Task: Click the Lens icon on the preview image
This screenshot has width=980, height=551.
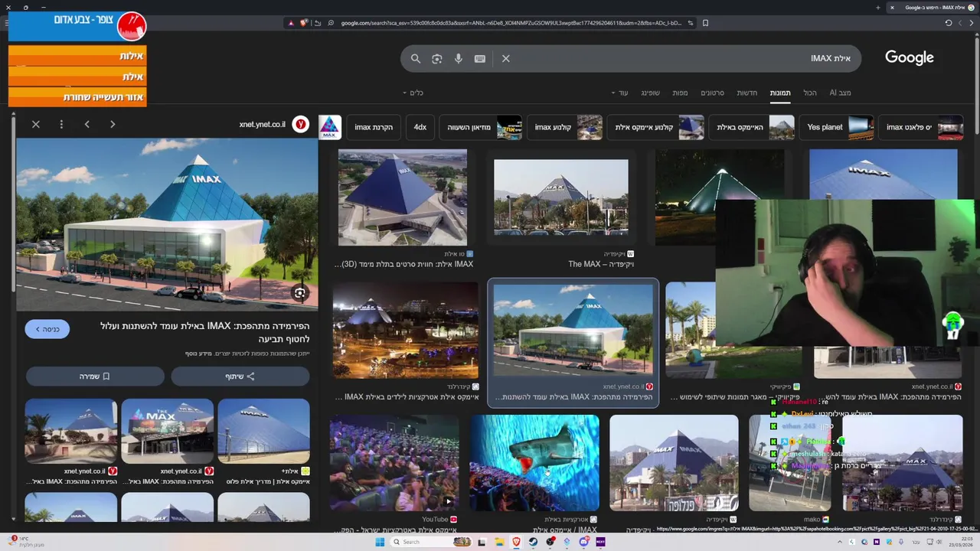Action: tap(300, 293)
